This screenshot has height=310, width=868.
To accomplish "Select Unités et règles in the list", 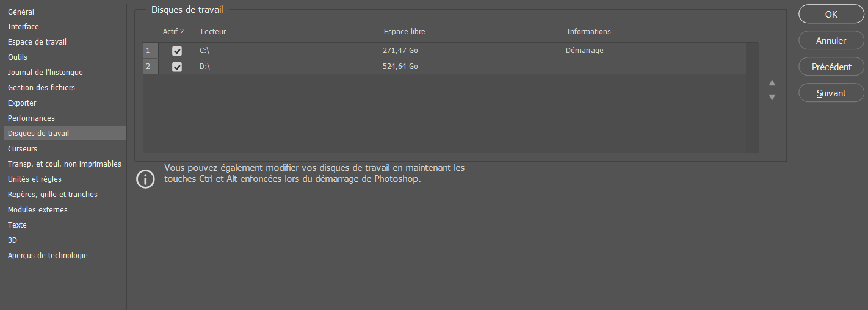I will [35, 179].
